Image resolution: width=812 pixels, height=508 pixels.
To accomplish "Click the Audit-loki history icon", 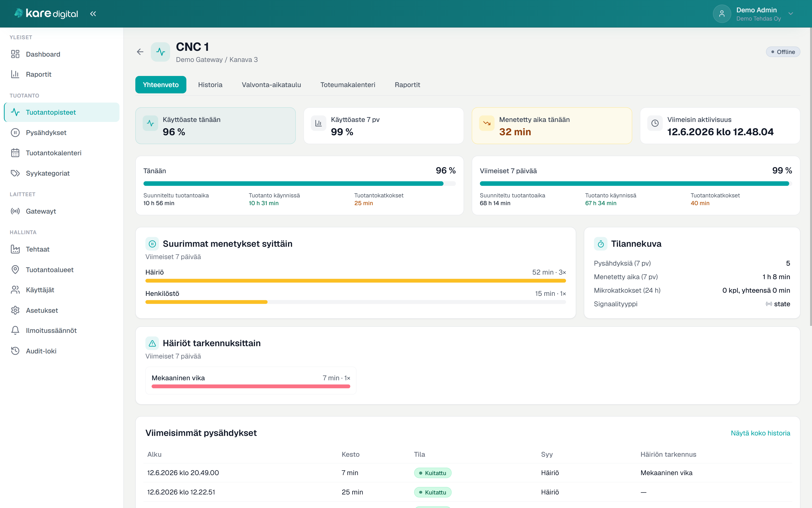I will click(15, 351).
